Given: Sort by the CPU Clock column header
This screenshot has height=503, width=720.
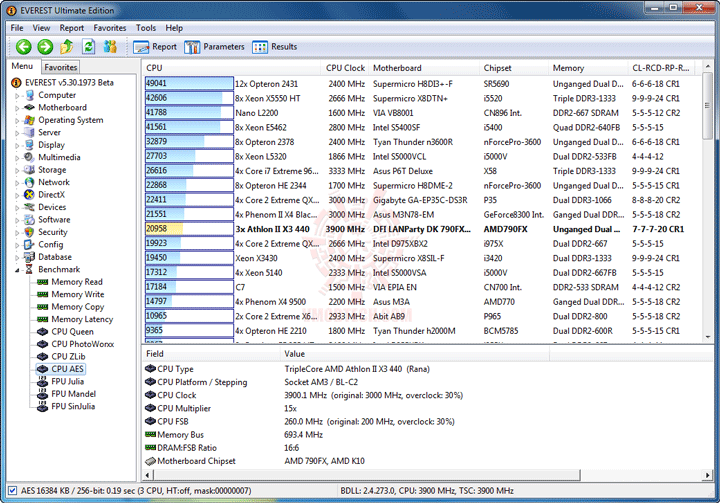Looking at the screenshot, I should (x=345, y=68).
